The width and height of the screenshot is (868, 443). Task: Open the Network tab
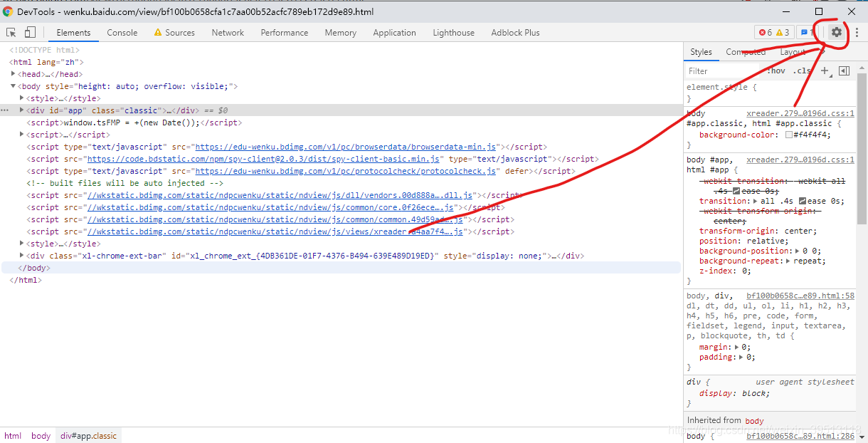click(x=228, y=33)
